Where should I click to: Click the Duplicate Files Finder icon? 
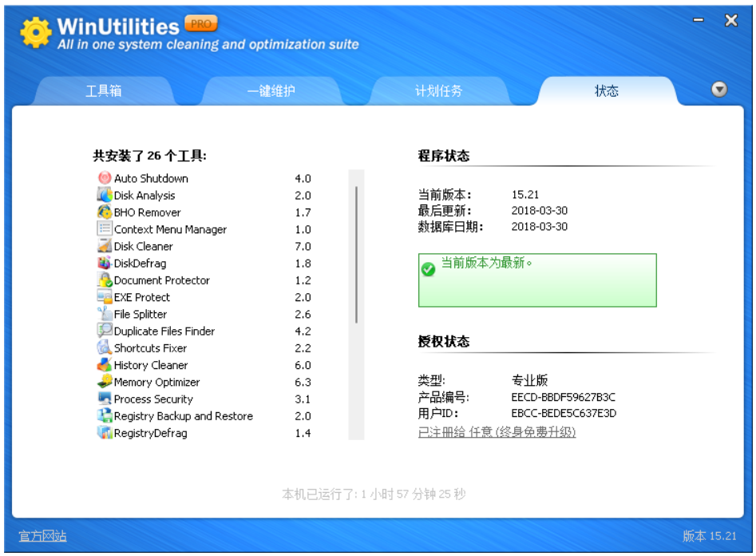[x=105, y=330]
